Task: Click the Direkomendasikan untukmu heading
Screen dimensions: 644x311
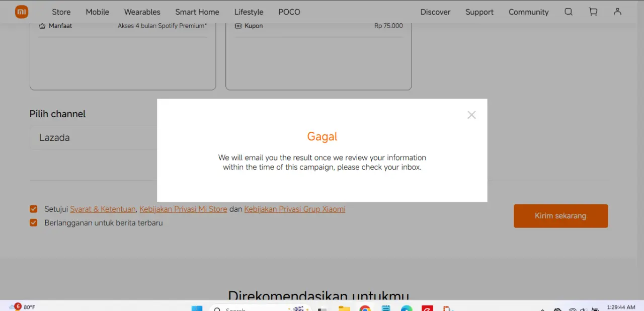Action: 318,296
